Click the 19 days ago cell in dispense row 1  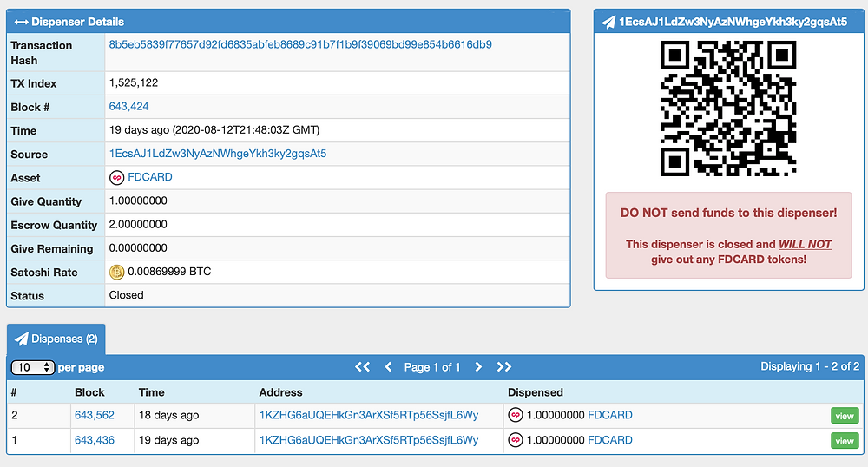(169, 440)
